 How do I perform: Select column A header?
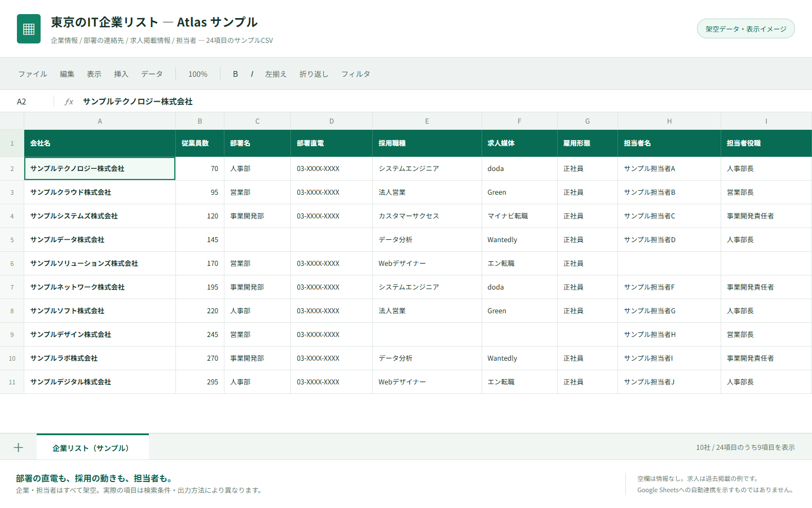tap(100, 121)
